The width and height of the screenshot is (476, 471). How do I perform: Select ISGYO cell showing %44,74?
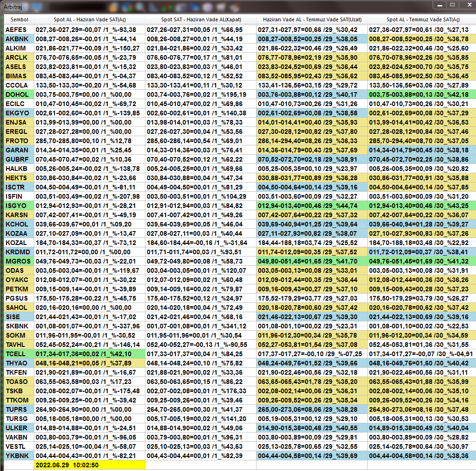(x=312, y=206)
